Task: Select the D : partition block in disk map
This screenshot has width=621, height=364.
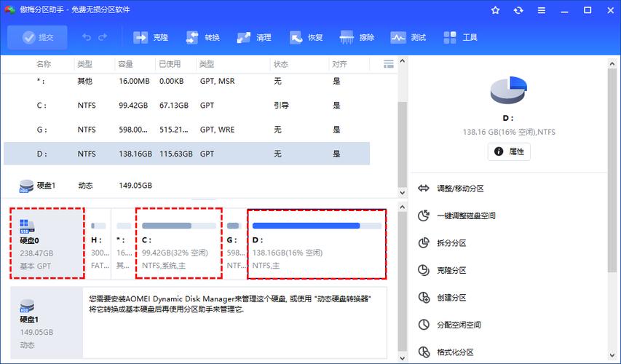Action: (x=317, y=244)
